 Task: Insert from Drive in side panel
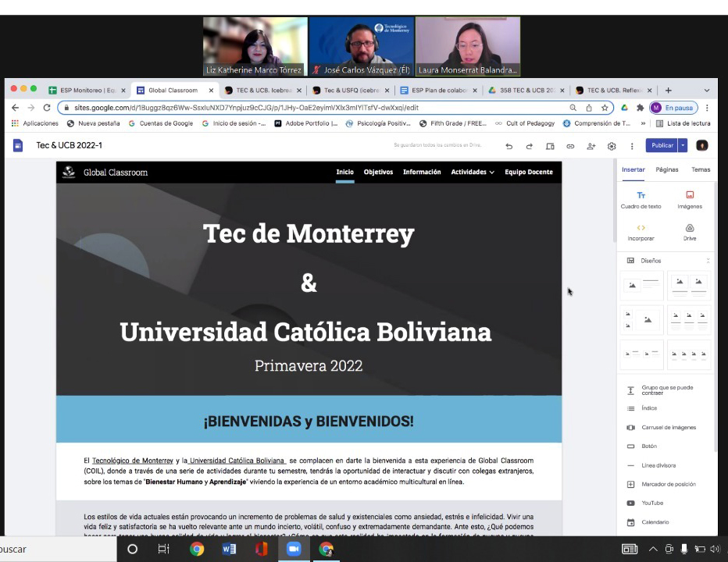tap(689, 232)
